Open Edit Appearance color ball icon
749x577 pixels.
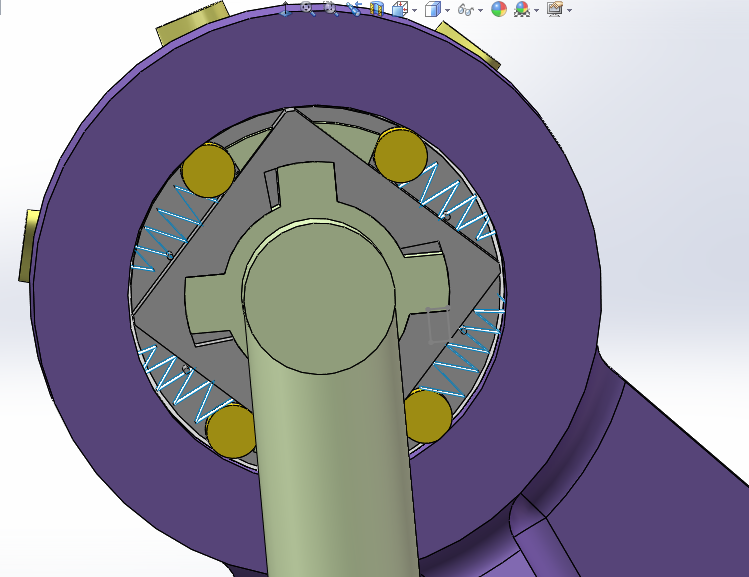[x=499, y=9]
